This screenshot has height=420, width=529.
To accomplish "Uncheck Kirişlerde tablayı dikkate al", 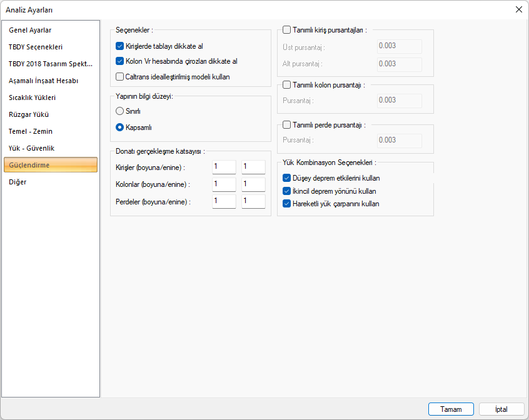I will click(x=120, y=46).
